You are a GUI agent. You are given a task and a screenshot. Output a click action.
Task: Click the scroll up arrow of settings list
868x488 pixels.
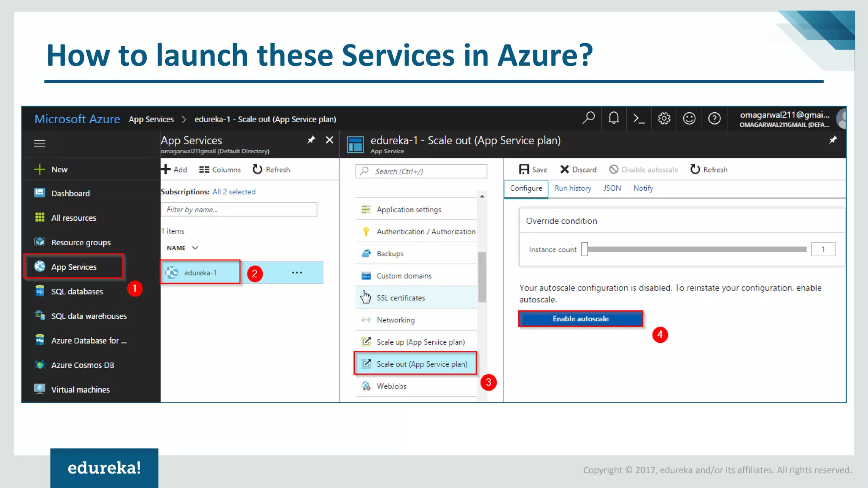482,196
